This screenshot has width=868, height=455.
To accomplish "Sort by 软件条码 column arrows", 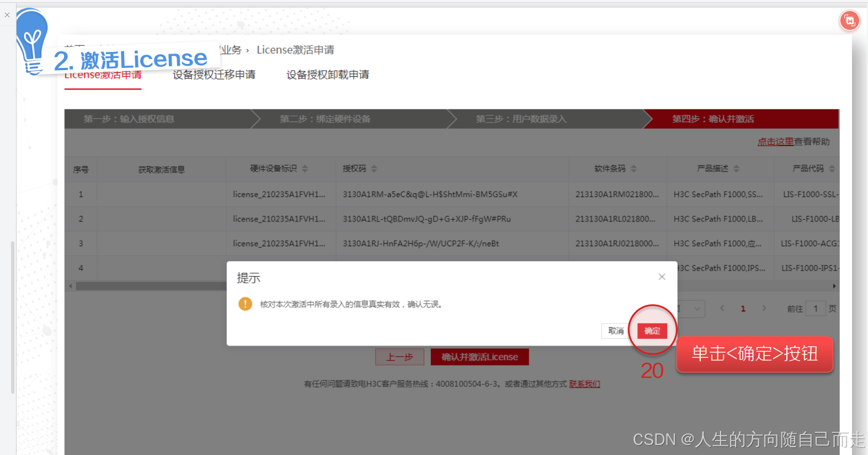I will [633, 168].
